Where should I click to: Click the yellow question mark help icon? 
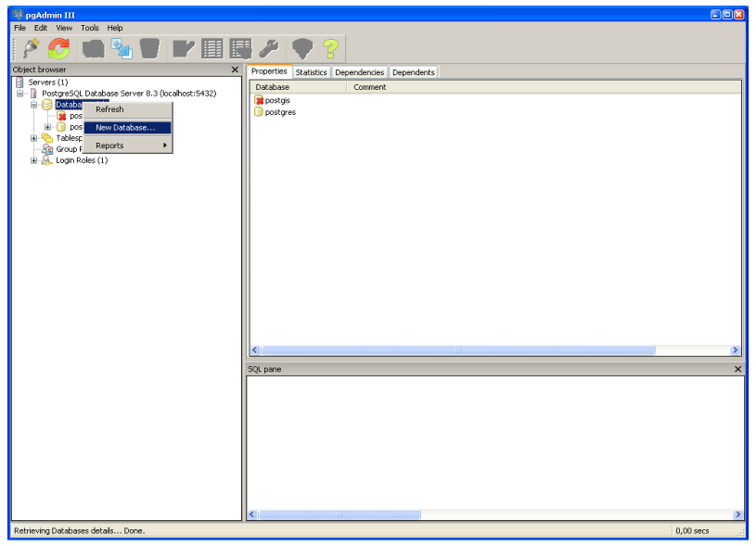(331, 49)
